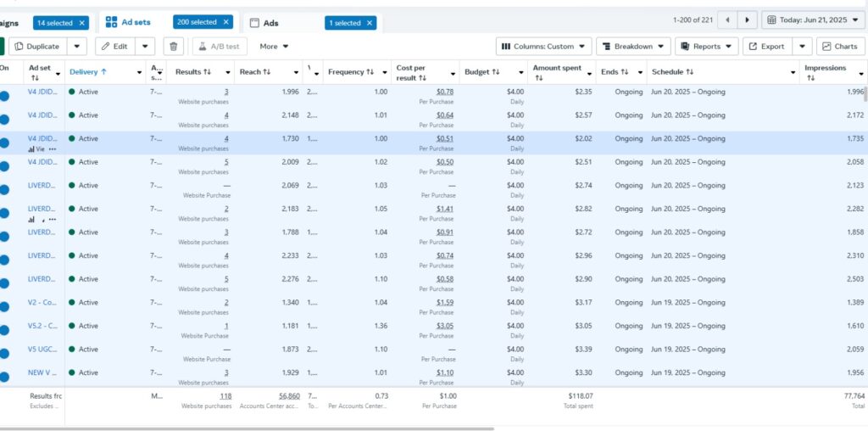
Task: Open more options dots in highlighted row
Action: click(53, 149)
